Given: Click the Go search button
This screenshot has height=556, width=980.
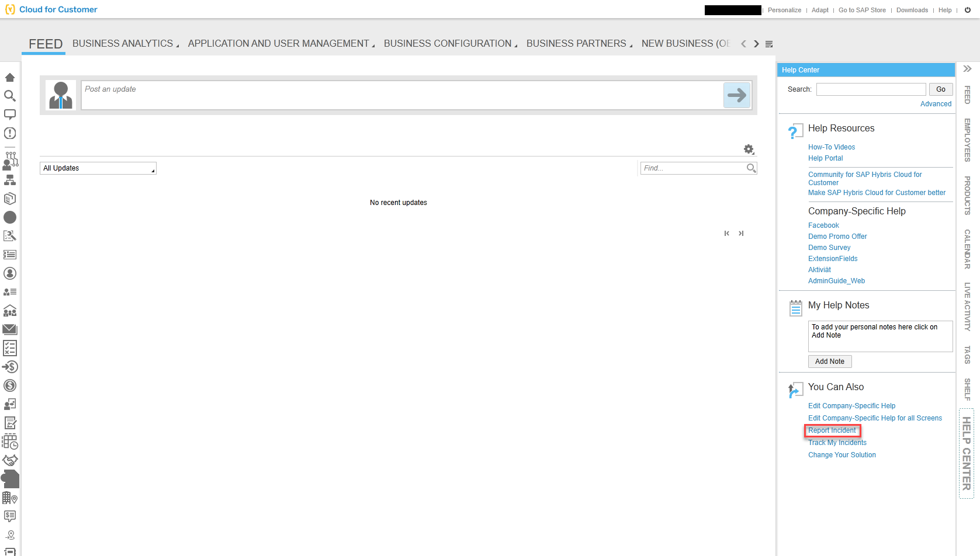Looking at the screenshot, I should point(941,89).
